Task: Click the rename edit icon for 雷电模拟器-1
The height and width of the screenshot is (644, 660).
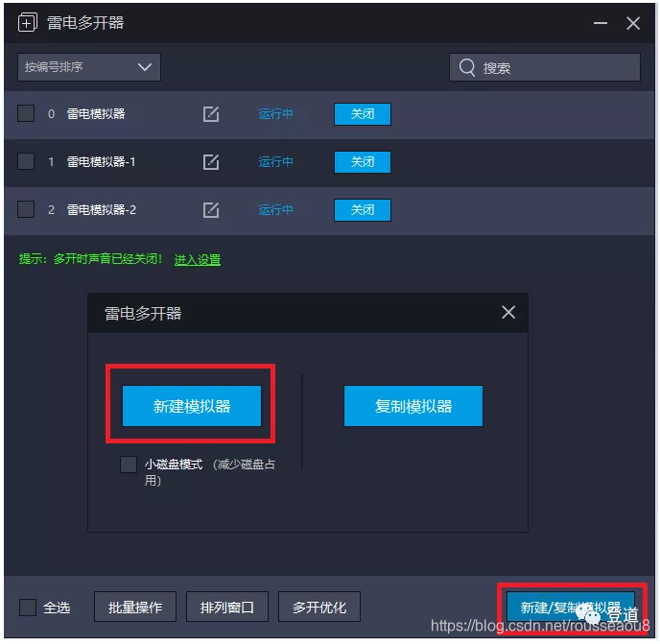Action: (x=211, y=162)
